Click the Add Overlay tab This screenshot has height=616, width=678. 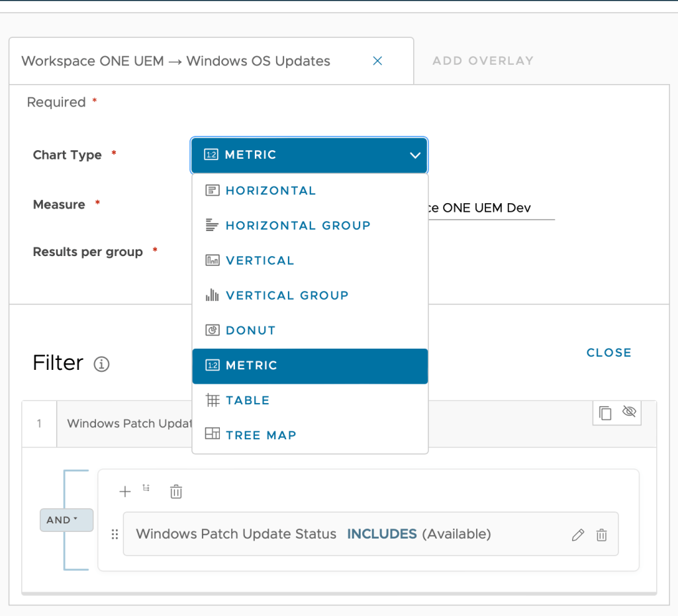tap(483, 61)
